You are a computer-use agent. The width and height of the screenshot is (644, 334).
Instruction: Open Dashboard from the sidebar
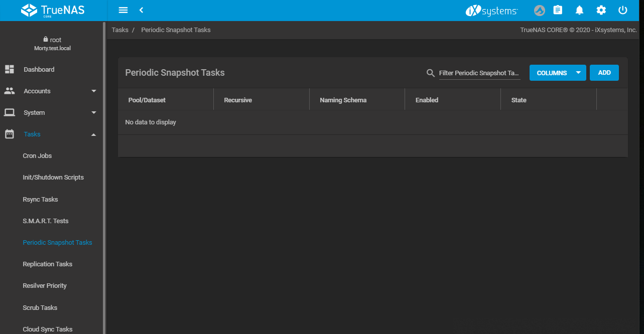[x=39, y=70]
